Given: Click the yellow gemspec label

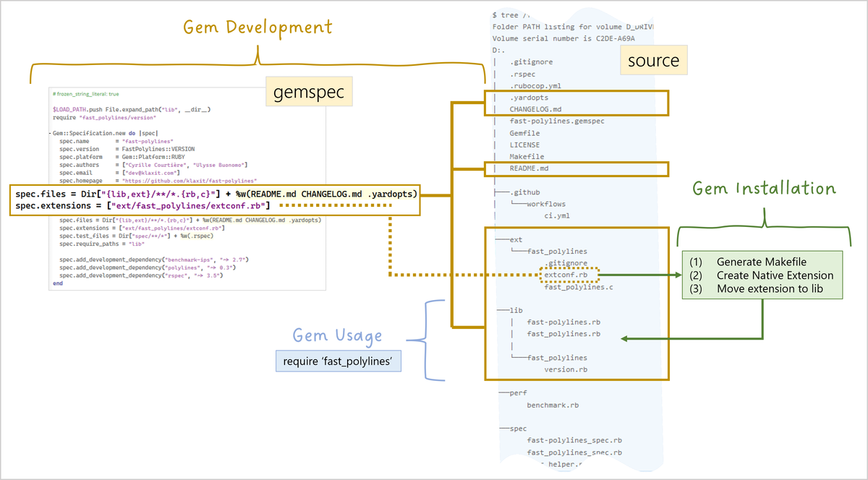Looking at the screenshot, I should [x=308, y=92].
